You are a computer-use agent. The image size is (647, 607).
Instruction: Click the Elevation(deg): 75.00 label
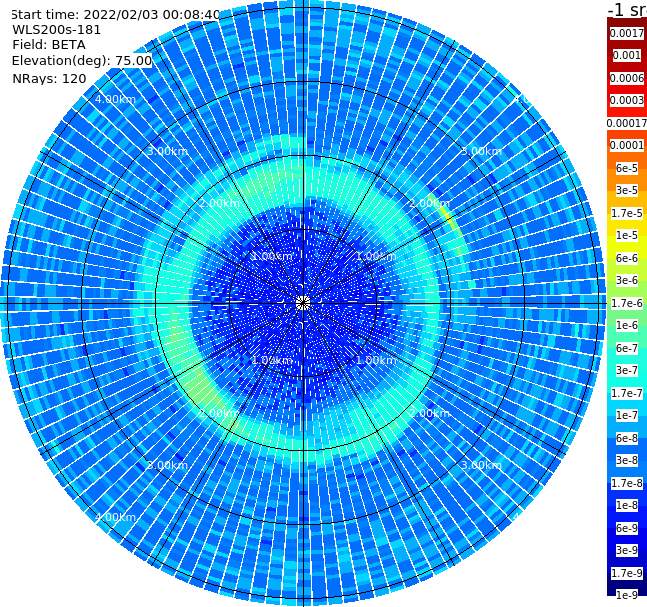coord(82,61)
